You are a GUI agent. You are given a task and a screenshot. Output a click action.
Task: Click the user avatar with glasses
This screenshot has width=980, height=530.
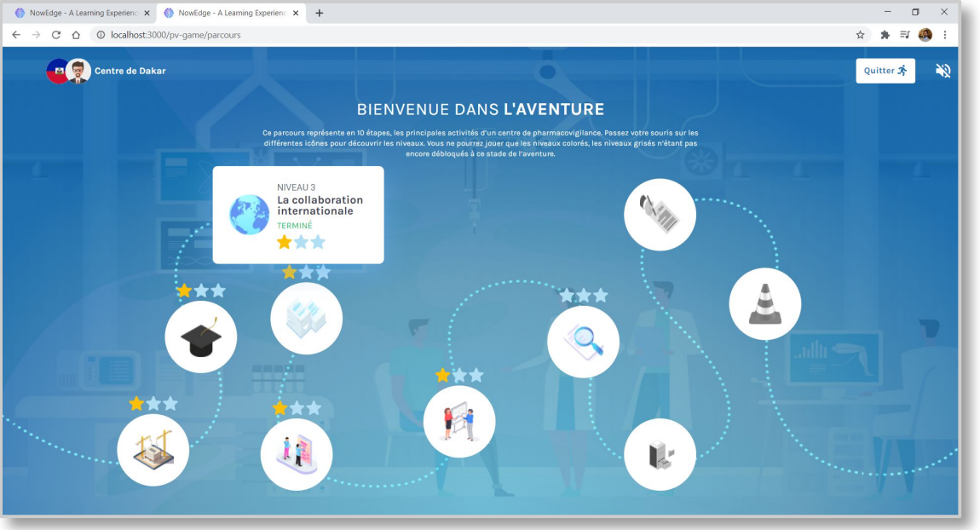click(78, 72)
